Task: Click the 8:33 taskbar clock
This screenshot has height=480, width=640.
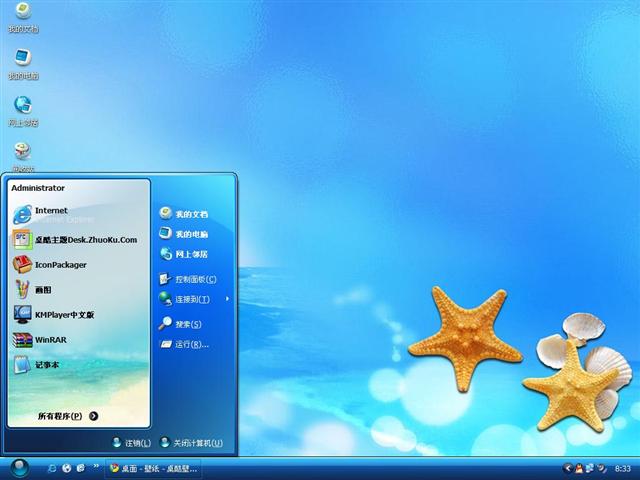Action: pyautogui.click(x=623, y=469)
